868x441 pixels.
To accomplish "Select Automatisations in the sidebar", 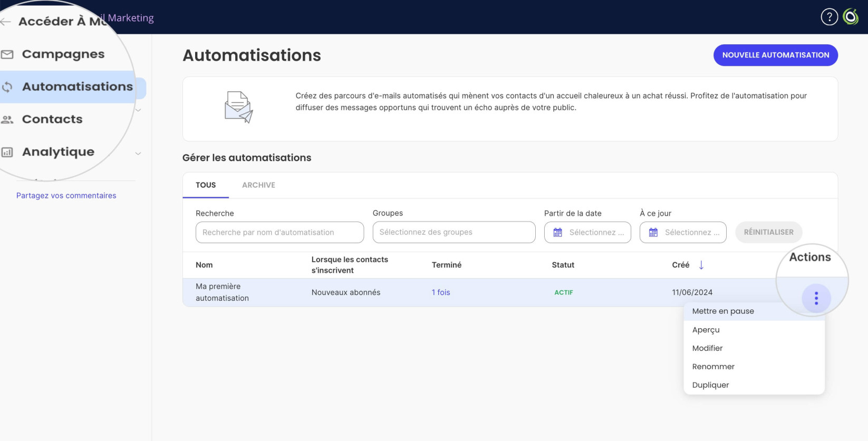I will pos(78,87).
